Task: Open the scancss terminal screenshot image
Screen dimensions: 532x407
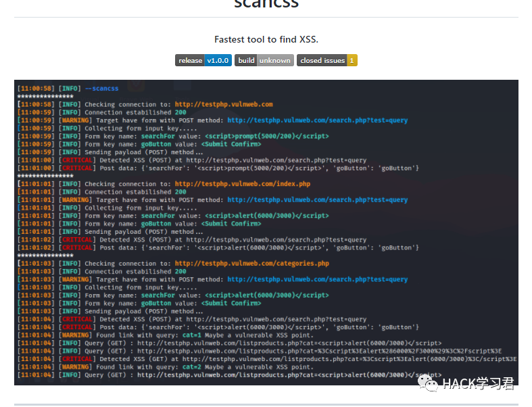Action: [266, 233]
